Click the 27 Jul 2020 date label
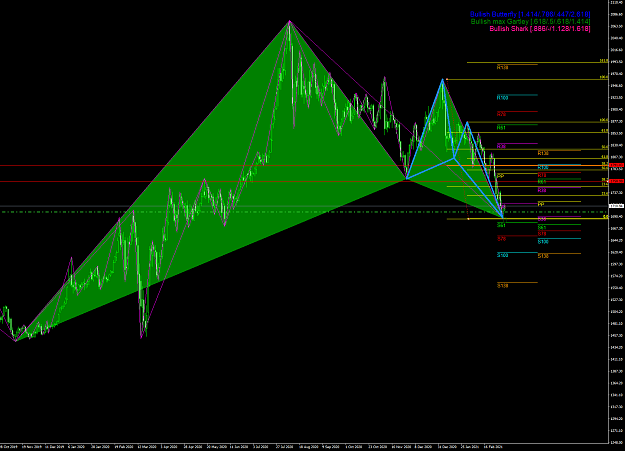Viewport: 625px width, 451px height. point(285,447)
